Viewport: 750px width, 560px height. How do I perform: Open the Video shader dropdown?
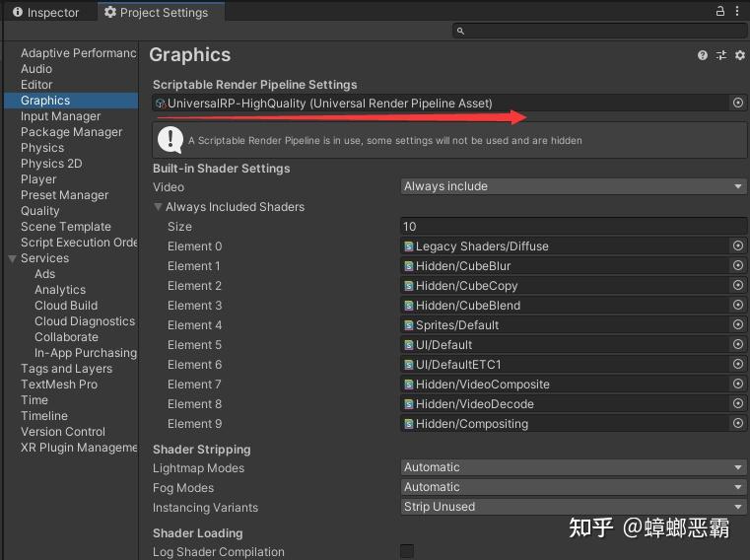coord(573,186)
